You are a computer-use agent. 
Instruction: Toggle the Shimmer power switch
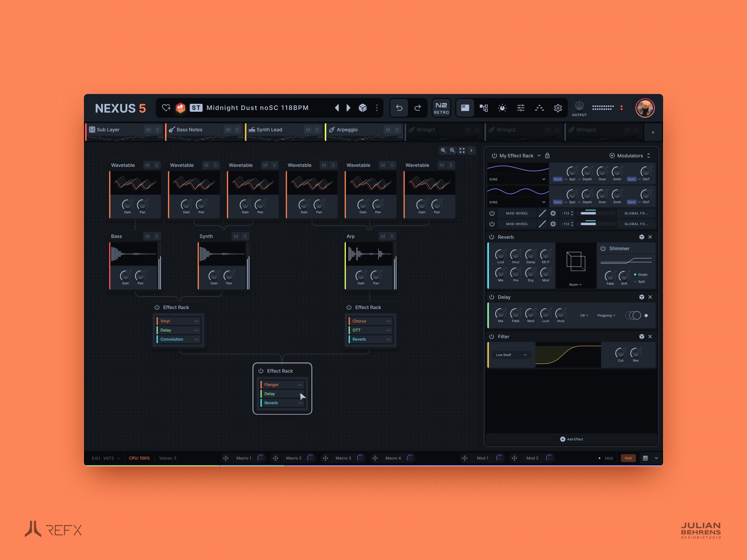coord(603,249)
